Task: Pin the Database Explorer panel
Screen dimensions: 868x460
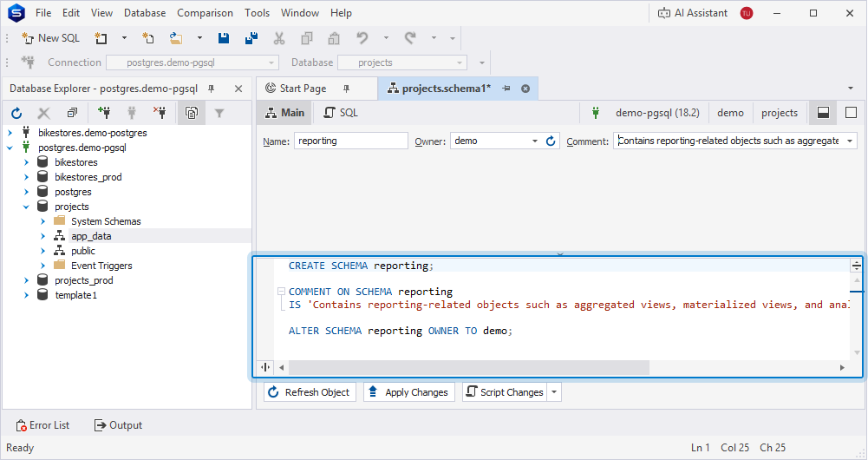Action: pyautogui.click(x=211, y=89)
